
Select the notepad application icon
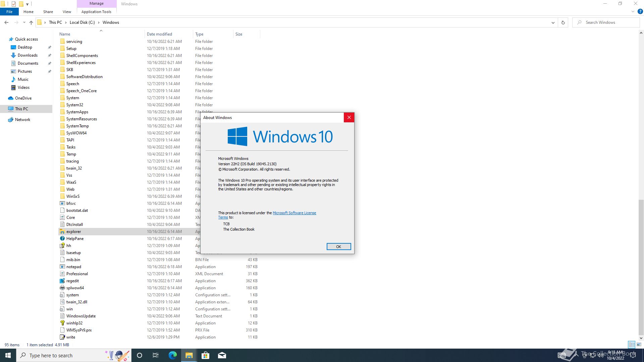[62, 267]
